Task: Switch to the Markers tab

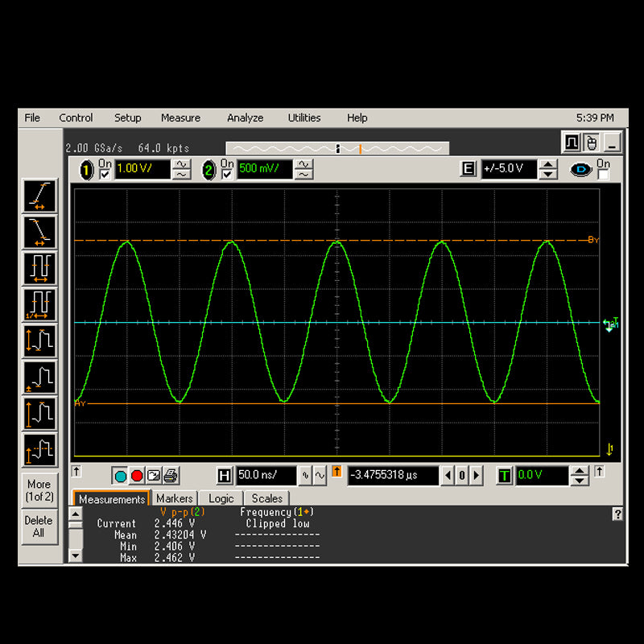Action: 174,499
